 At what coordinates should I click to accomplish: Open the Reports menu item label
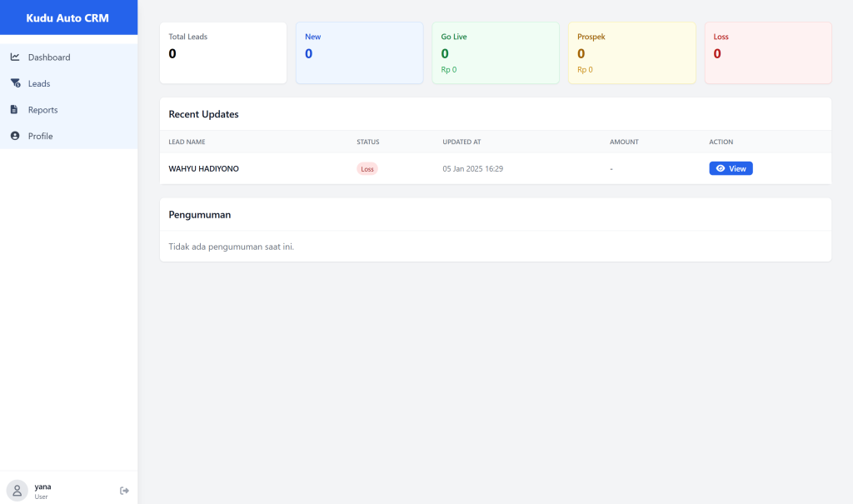pos(42,110)
